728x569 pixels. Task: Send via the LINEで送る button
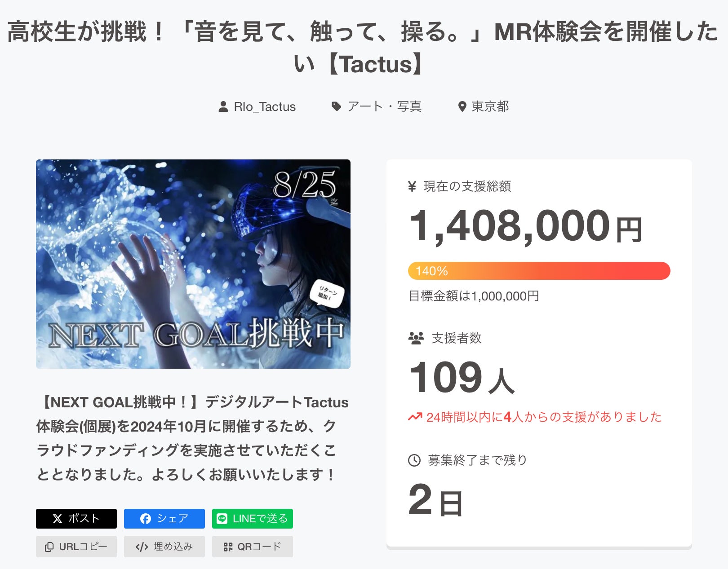point(253,519)
